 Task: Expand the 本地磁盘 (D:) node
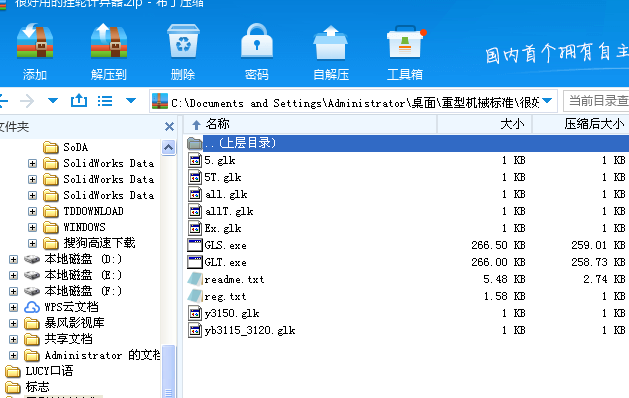pos(14,260)
